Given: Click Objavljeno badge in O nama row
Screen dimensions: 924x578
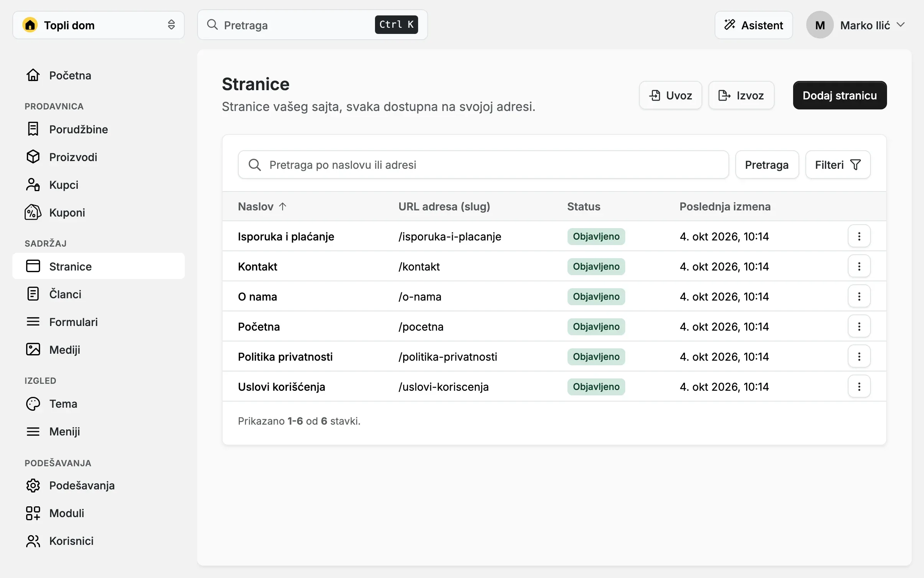Looking at the screenshot, I should coord(596,296).
